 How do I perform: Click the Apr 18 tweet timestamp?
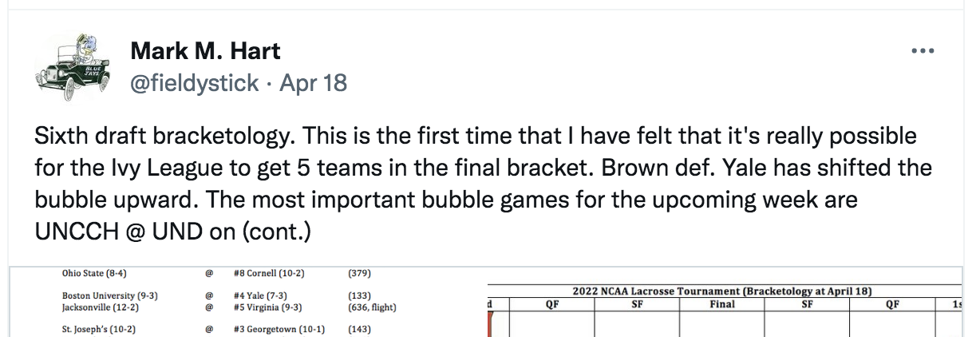pos(313,83)
